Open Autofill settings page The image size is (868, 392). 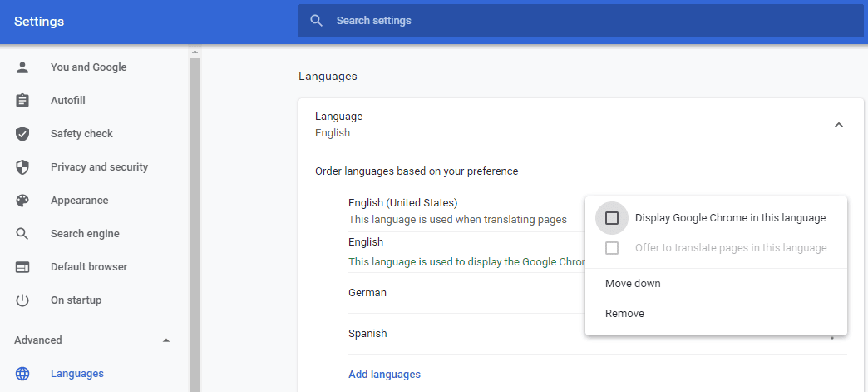coord(67,101)
